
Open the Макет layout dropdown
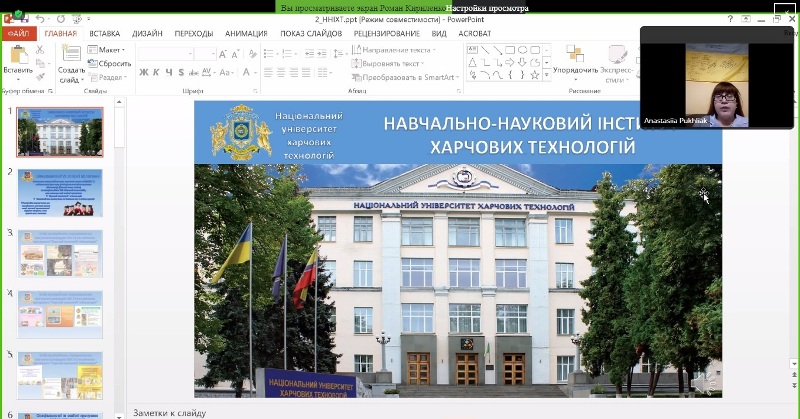106,50
